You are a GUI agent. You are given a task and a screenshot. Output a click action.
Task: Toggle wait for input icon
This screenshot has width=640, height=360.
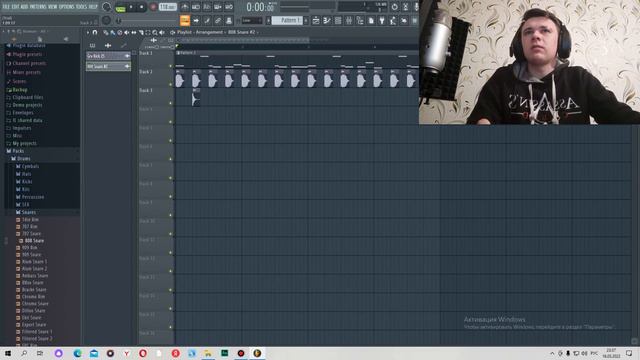tap(196, 7)
